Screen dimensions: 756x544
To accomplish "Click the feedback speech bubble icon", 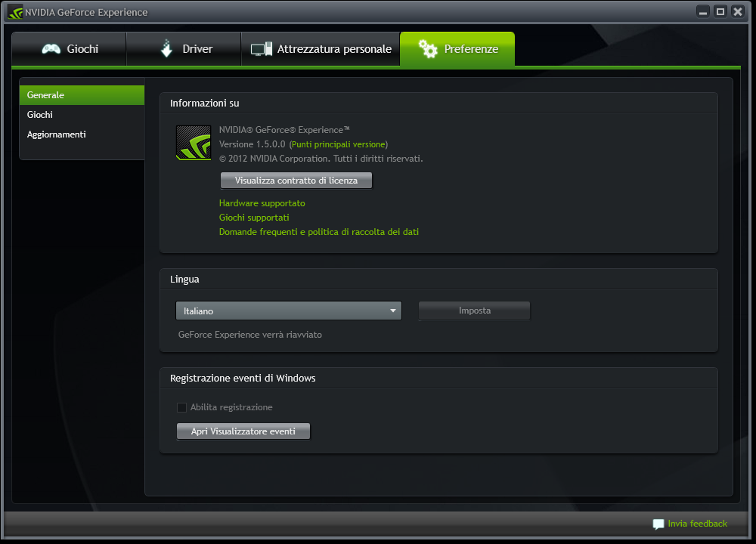I will pyautogui.click(x=658, y=524).
